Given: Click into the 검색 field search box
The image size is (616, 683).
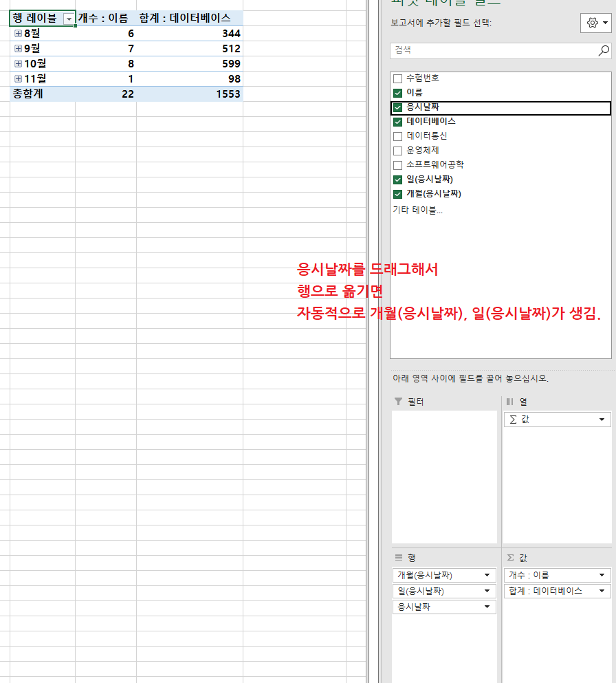Looking at the screenshot, I should (492, 50).
